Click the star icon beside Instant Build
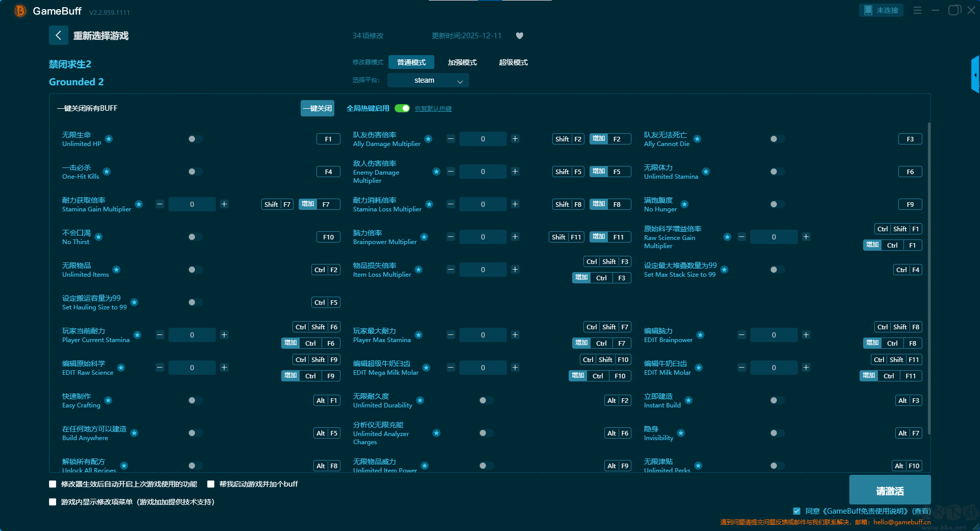The height and width of the screenshot is (531, 980). point(689,400)
